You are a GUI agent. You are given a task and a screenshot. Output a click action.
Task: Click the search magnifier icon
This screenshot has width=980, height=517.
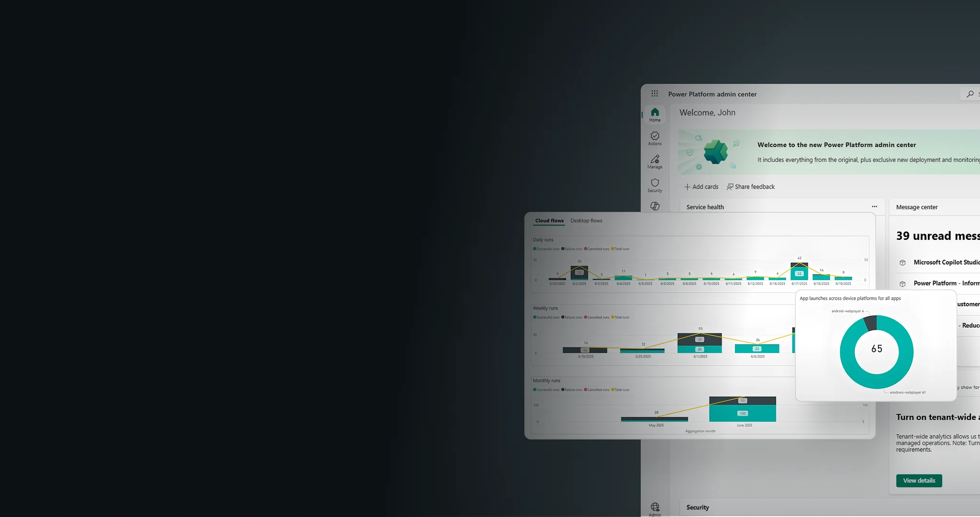click(969, 94)
